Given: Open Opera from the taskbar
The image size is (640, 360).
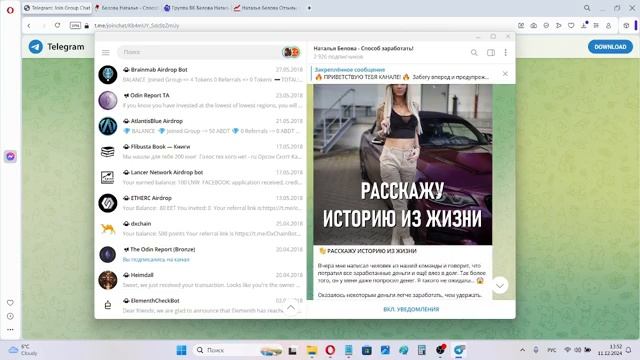Looking at the screenshot, I should click(330, 350).
